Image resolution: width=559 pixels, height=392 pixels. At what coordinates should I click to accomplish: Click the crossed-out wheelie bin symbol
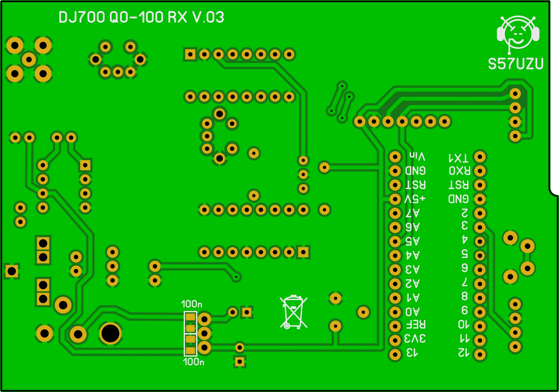coord(294,312)
